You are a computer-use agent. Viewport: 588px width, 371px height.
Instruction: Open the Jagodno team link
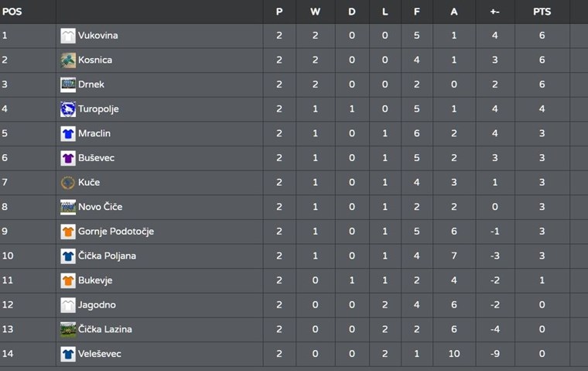(97, 305)
